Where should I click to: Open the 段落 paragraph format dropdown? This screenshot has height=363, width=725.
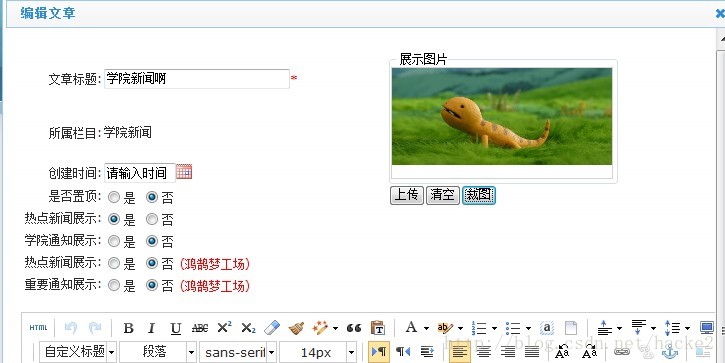(158, 352)
